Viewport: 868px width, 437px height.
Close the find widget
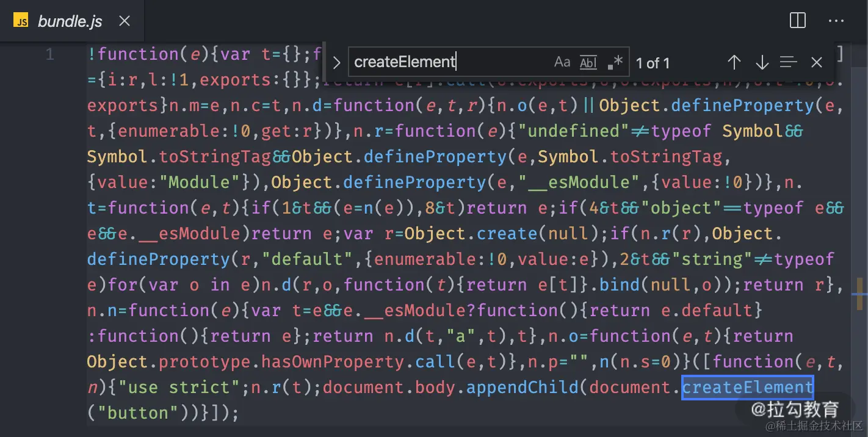point(817,62)
